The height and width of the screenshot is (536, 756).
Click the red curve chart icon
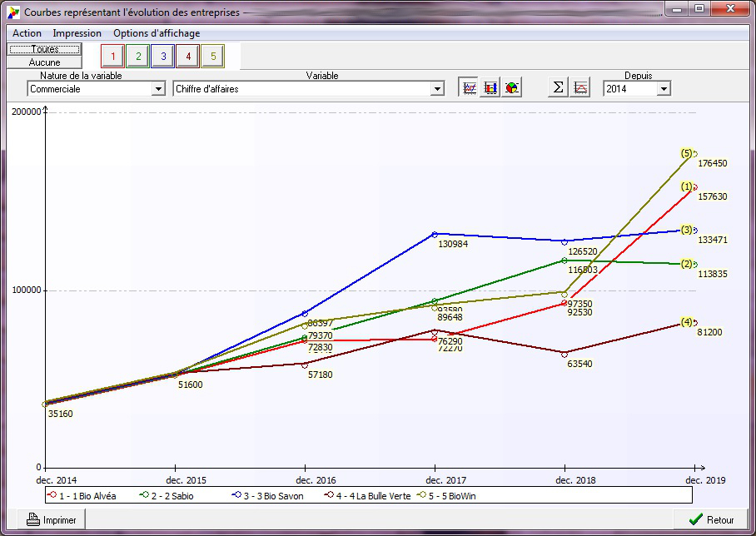580,88
